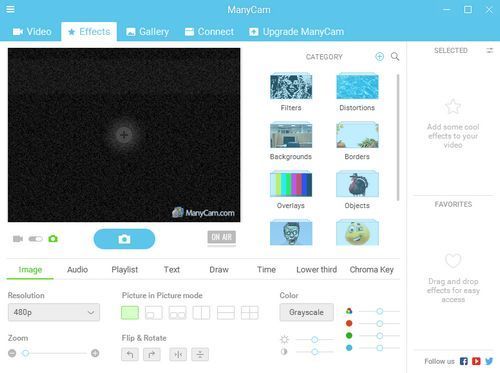This screenshot has width=500, height=373.
Task: Flip the image vertically
Action: click(x=200, y=354)
